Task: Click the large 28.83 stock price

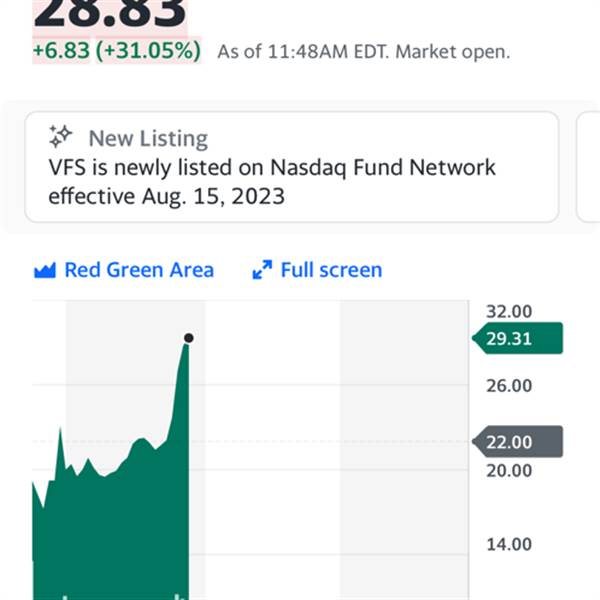Action: tap(110, 14)
